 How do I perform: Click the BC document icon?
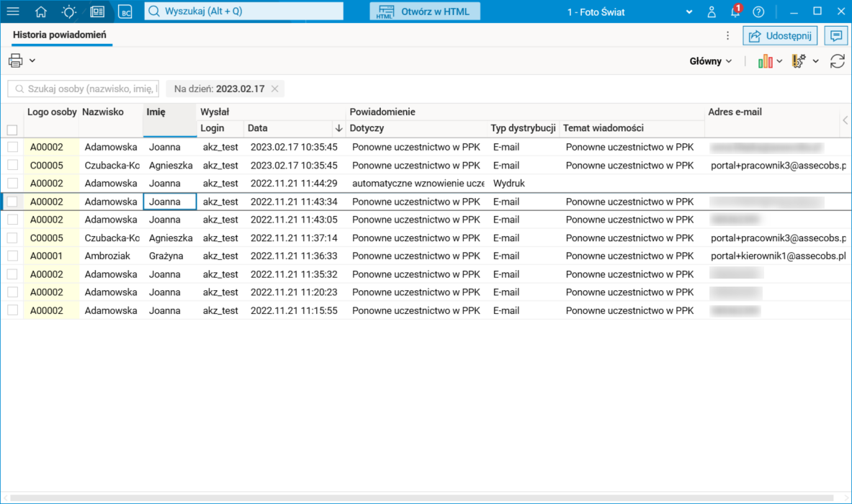125,12
